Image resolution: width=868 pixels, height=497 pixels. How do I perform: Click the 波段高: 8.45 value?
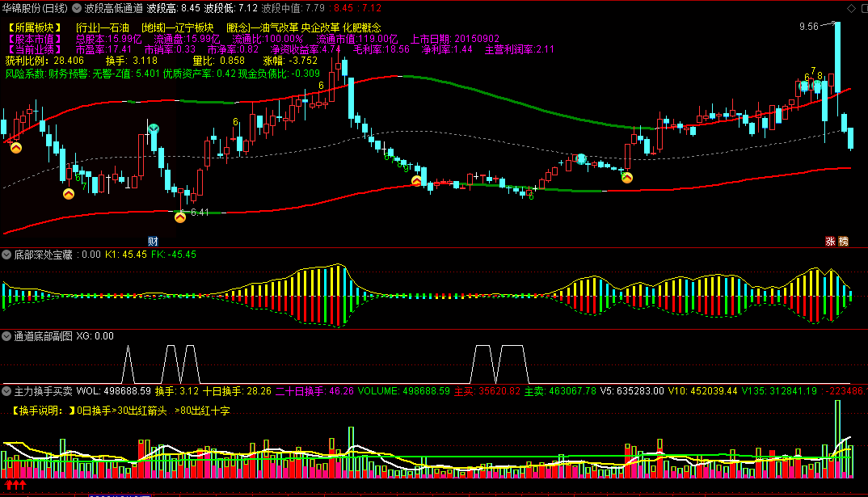tap(174, 8)
